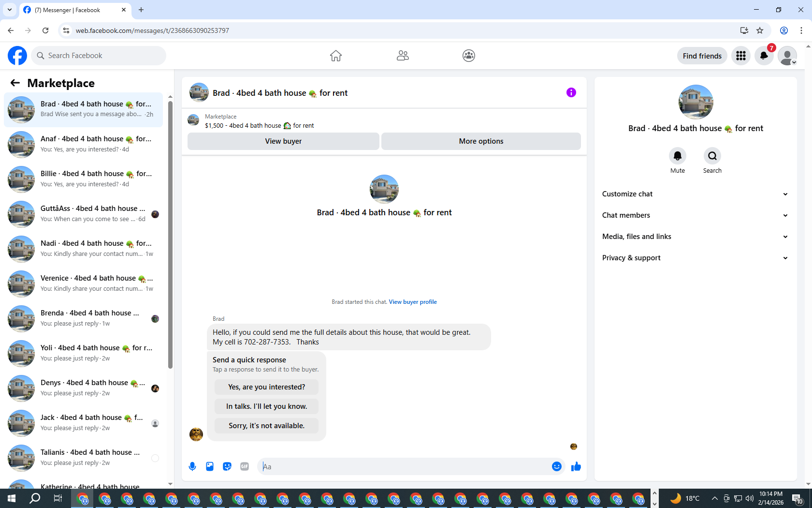Image resolution: width=812 pixels, height=508 pixels.
Task: Open the Yoli conversation in chat list
Action: tap(84, 354)
